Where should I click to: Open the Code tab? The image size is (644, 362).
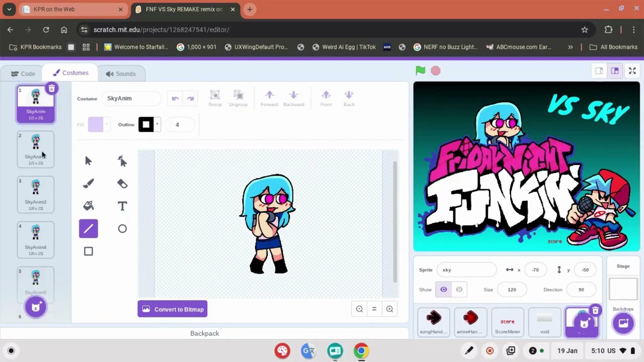coord(23,73)
